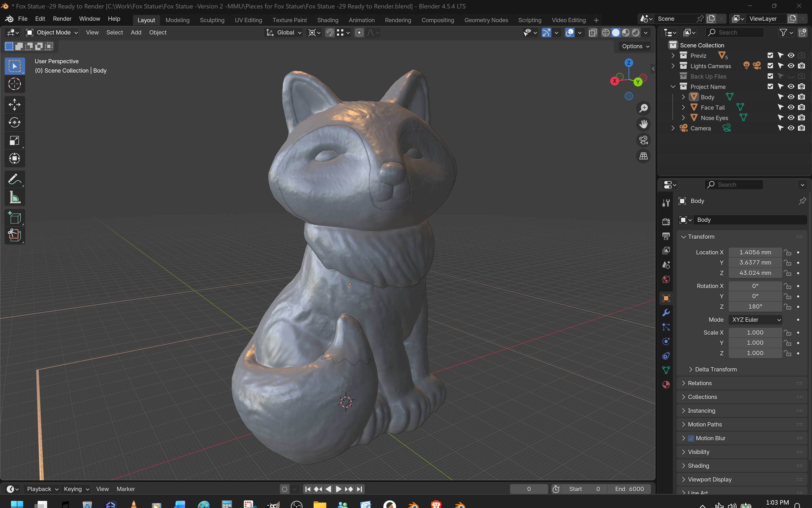
Task: Click the End frame field
Action: tap(629, 489)
